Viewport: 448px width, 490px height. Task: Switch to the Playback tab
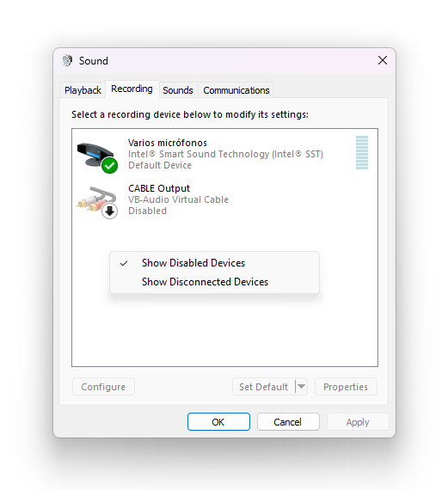[x=83, y=90]
